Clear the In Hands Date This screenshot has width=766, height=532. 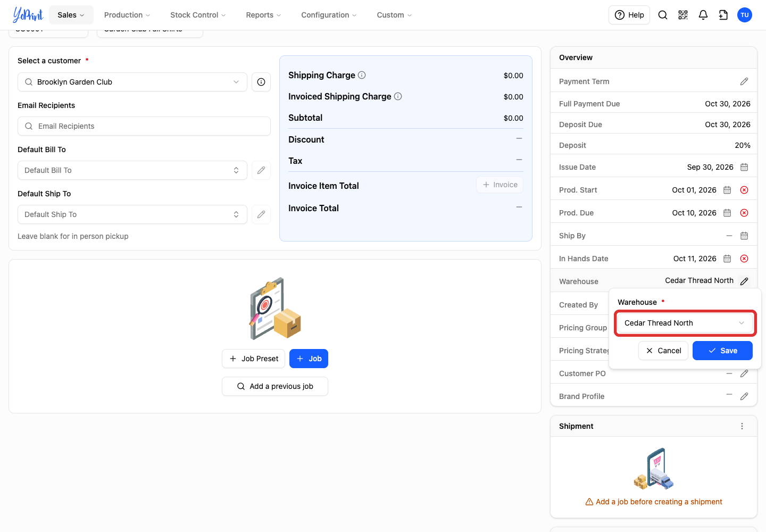[744, 259]
